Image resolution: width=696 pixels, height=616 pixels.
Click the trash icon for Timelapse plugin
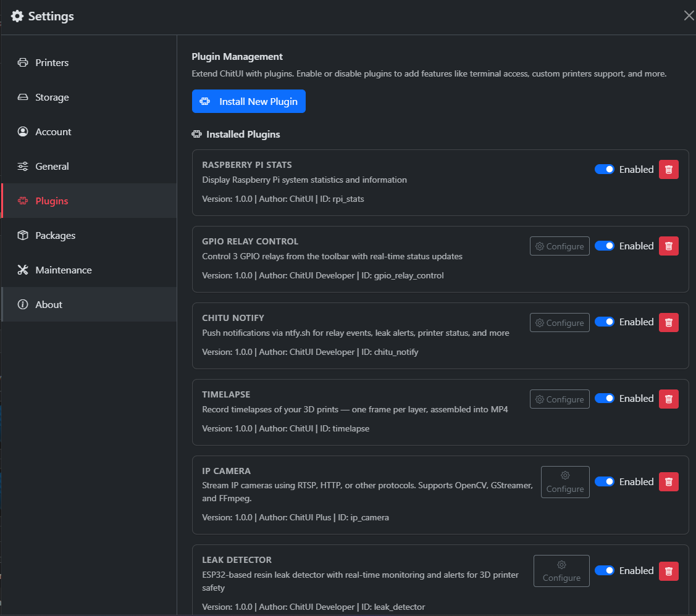tap(668, 399)
